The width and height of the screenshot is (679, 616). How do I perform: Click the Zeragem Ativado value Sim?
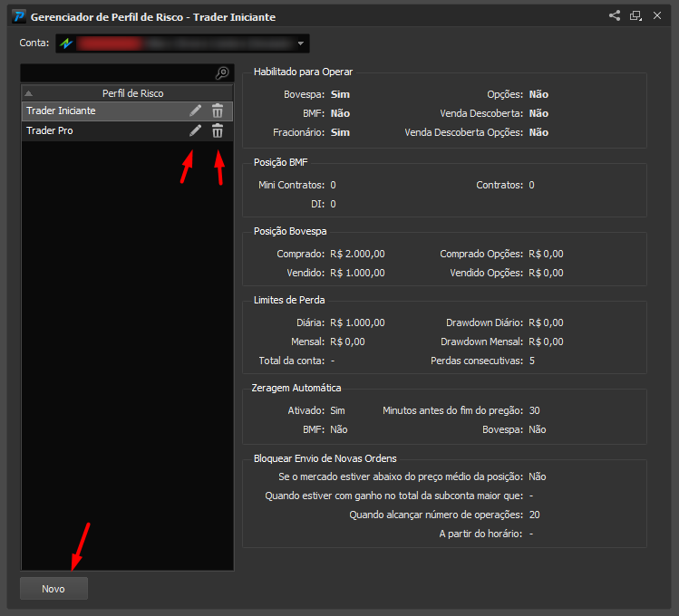[338, 410]
